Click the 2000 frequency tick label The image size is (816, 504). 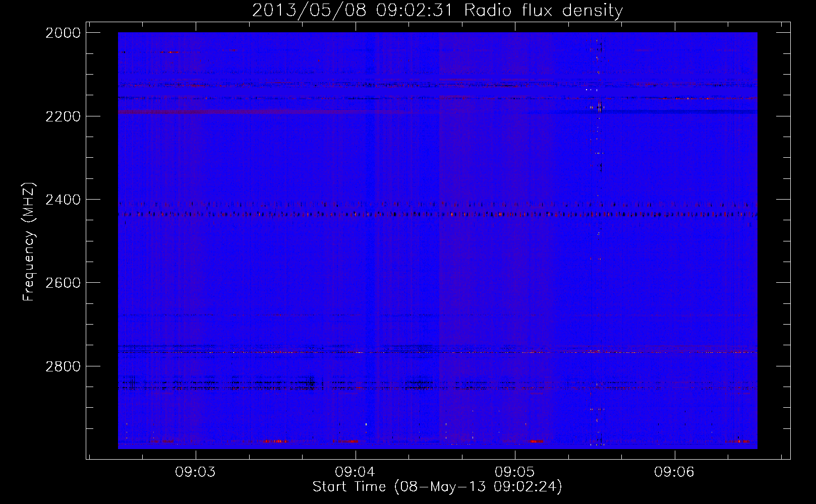pos(63,33)
